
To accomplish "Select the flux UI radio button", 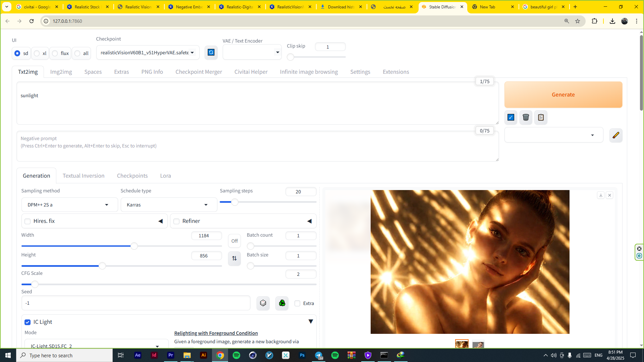I will [55, 53].
